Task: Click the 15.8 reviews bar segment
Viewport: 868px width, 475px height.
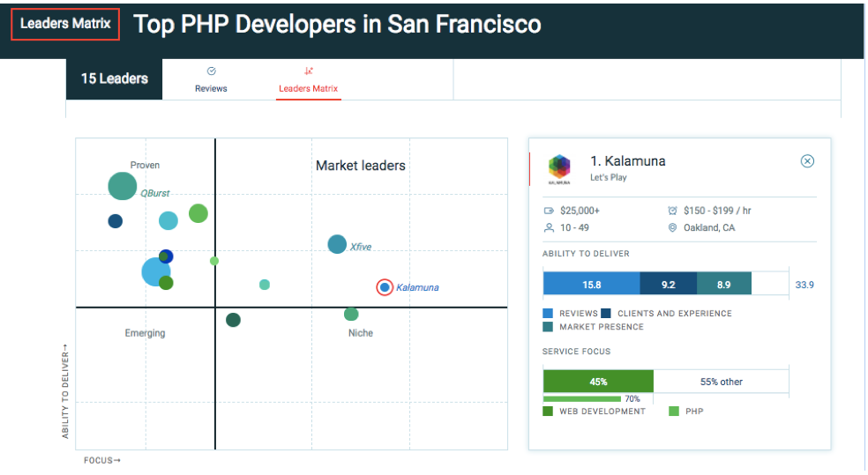Action: 591,285
